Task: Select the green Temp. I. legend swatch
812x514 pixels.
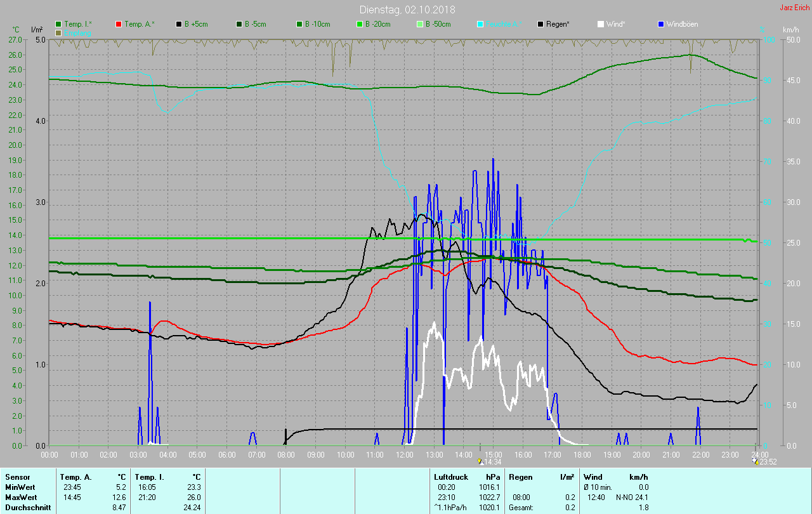Action: tap(59, 24)
